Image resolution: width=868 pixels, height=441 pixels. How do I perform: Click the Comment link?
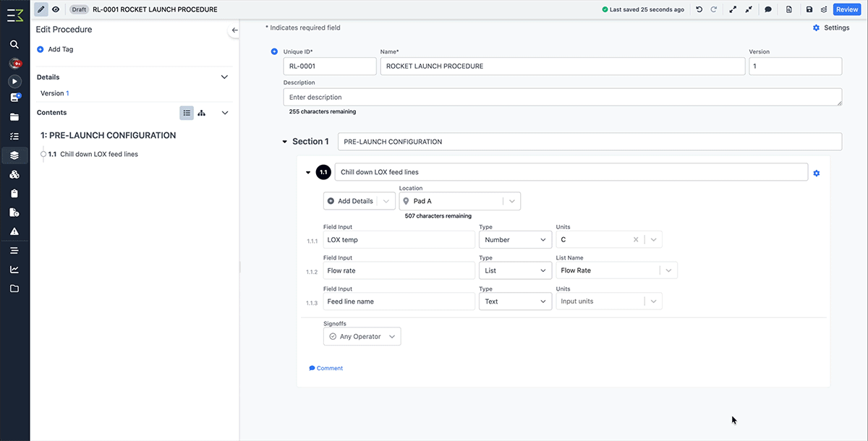tap(325, 368)
